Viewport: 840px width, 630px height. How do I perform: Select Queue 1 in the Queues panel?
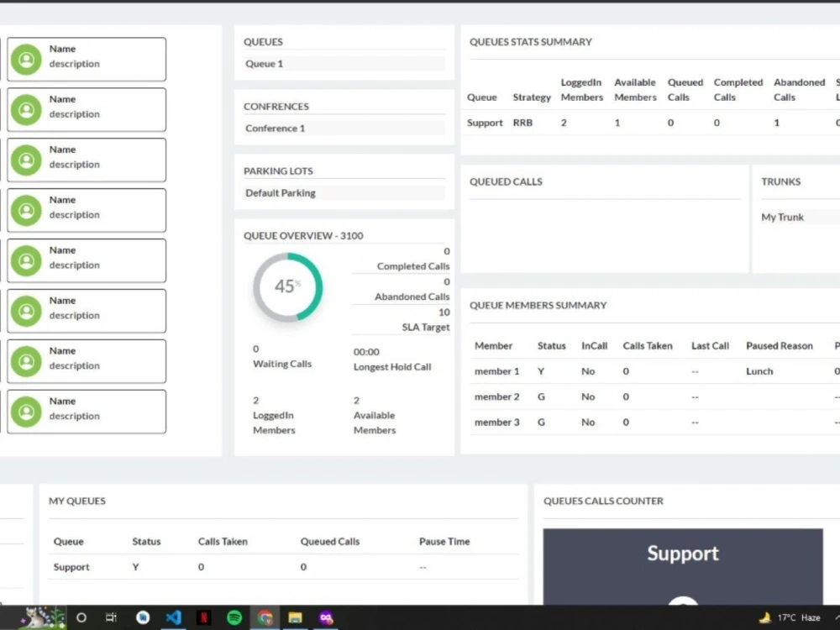coord(344,64)
